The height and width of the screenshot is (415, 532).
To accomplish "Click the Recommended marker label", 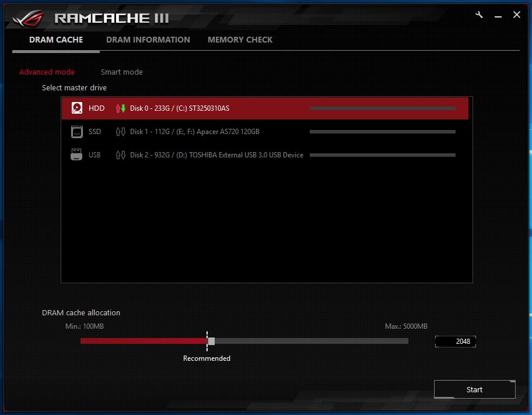I will point(206,358).
